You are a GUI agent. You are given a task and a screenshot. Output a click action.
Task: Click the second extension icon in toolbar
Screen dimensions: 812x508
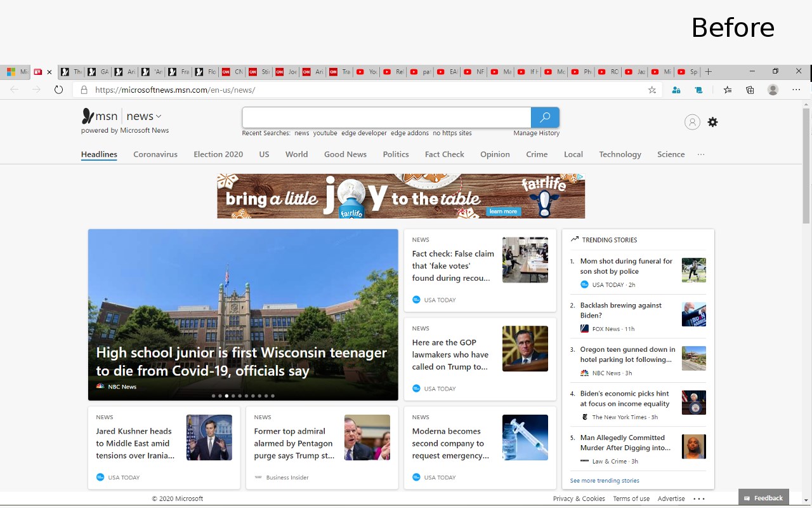point(698,90)
